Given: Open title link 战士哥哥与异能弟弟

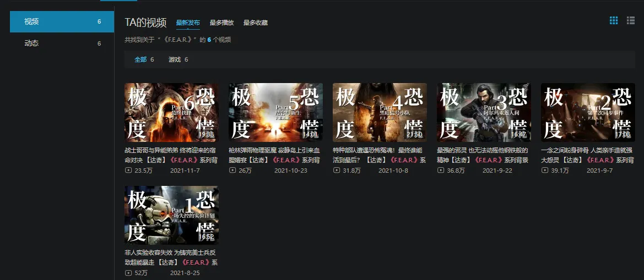Looking at the screenshot, I should coord(172,155).
